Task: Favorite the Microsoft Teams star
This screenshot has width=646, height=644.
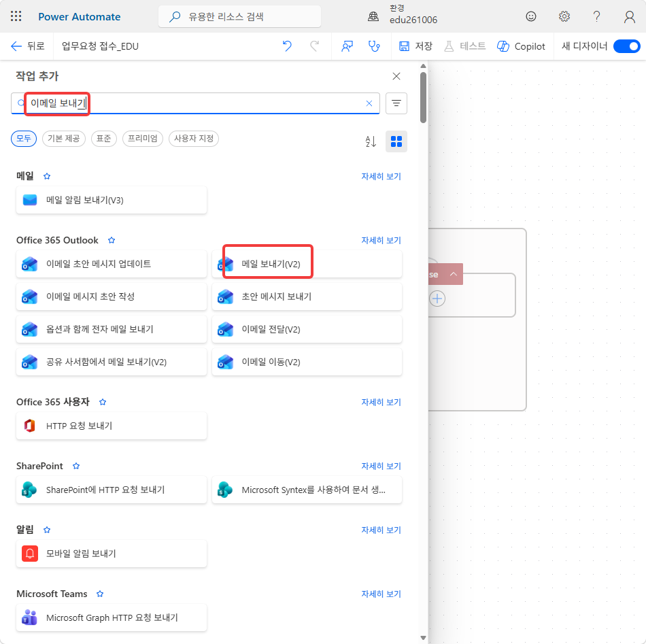Action: pyautogui.click(x=100, y=594)
